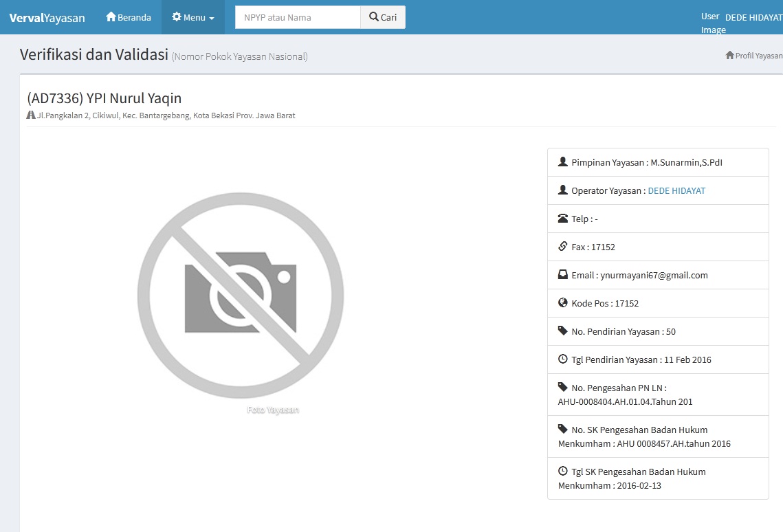Click the clock icon beside Tgl Pendirian Yayasan

coord(562,359)
